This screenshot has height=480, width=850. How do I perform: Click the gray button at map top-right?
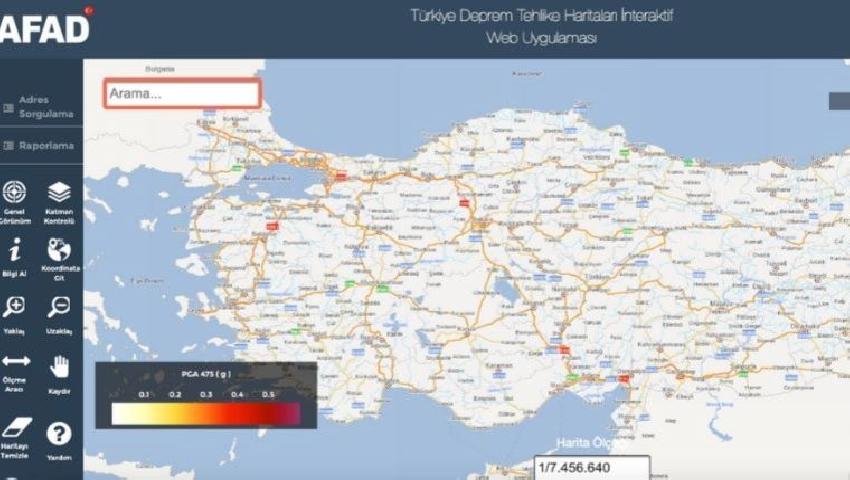(x=838, y=100)
